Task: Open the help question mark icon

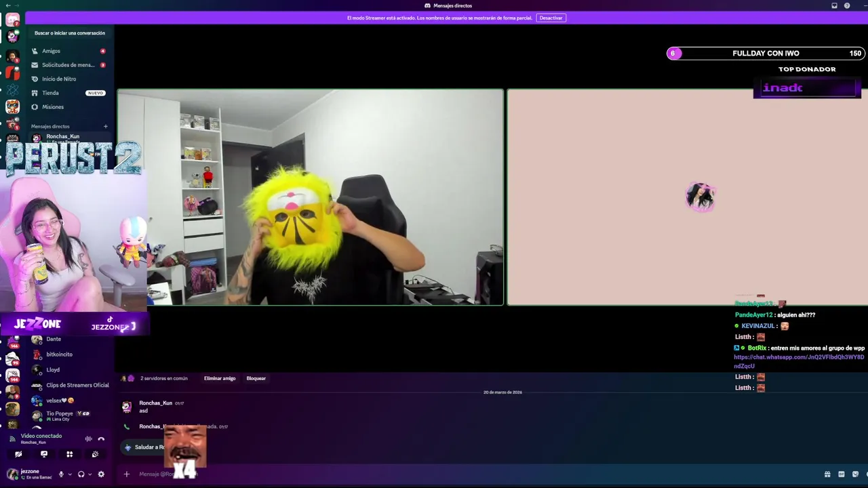Action: pos(847,5)
